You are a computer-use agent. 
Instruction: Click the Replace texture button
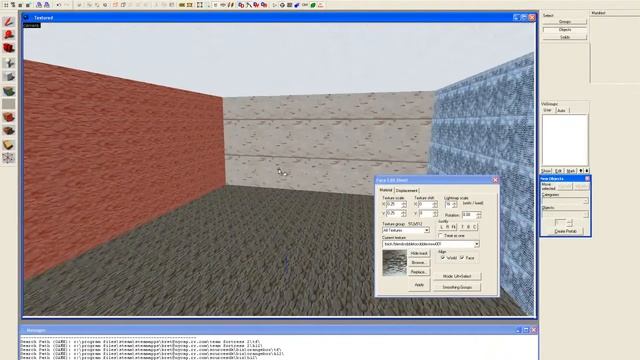click(x=419, y=272)
